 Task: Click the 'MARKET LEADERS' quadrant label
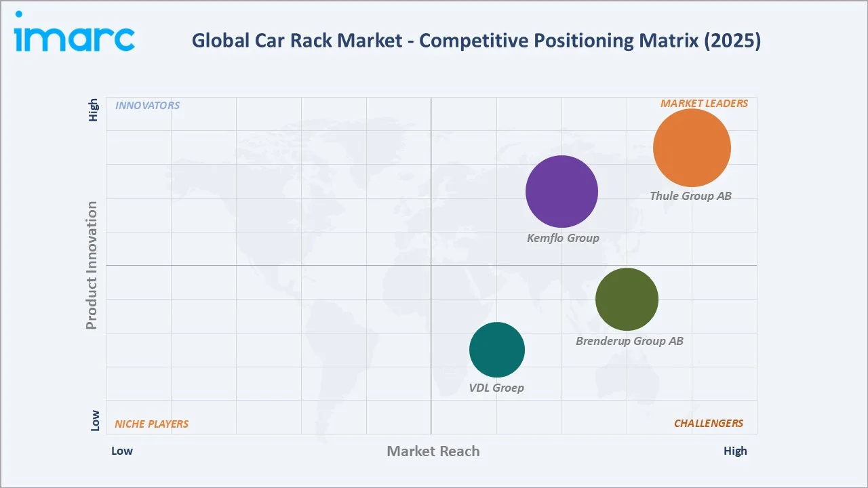coord(704,104)
